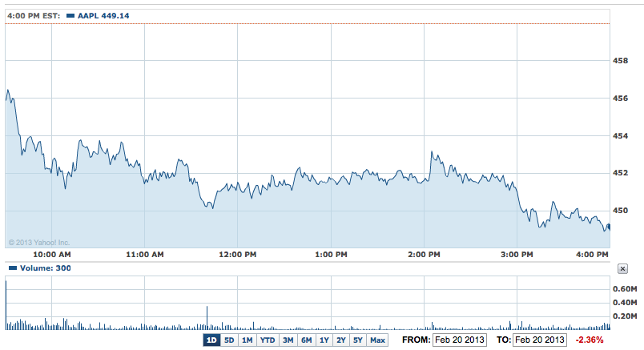This screenshot has height=350, width=644.
Task: Click the TO date field
Action: (x=540, y=340)
